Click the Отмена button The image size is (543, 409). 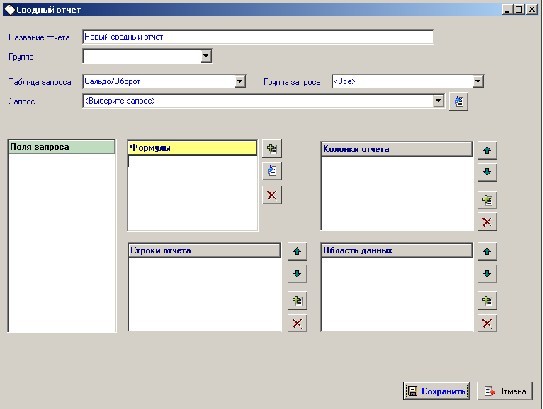coord(505,391)
